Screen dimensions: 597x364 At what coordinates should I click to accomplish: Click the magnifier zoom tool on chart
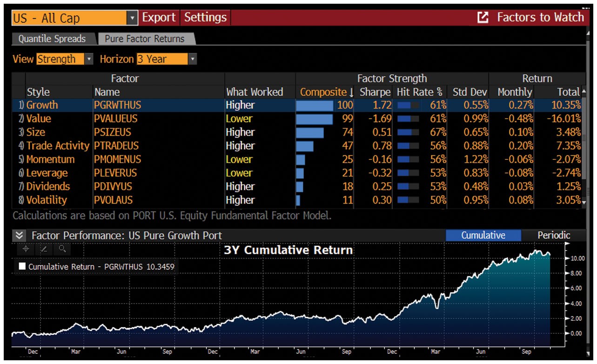click(x=62, y=250)
